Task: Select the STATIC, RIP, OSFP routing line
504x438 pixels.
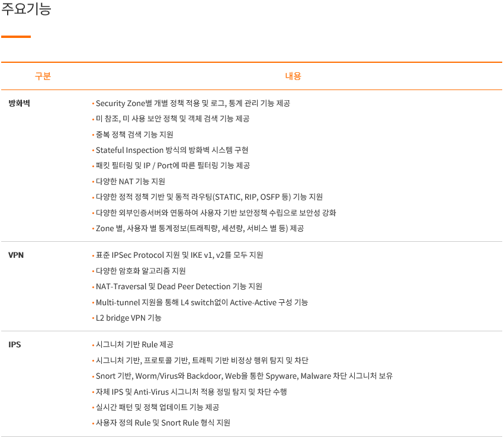Action: (x=209, y=197)
